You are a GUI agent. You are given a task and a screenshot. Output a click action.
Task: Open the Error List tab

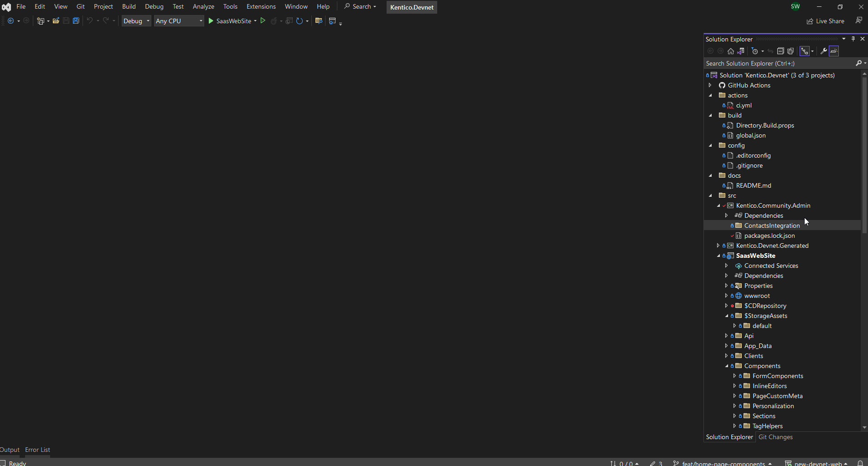coord(37,450)
